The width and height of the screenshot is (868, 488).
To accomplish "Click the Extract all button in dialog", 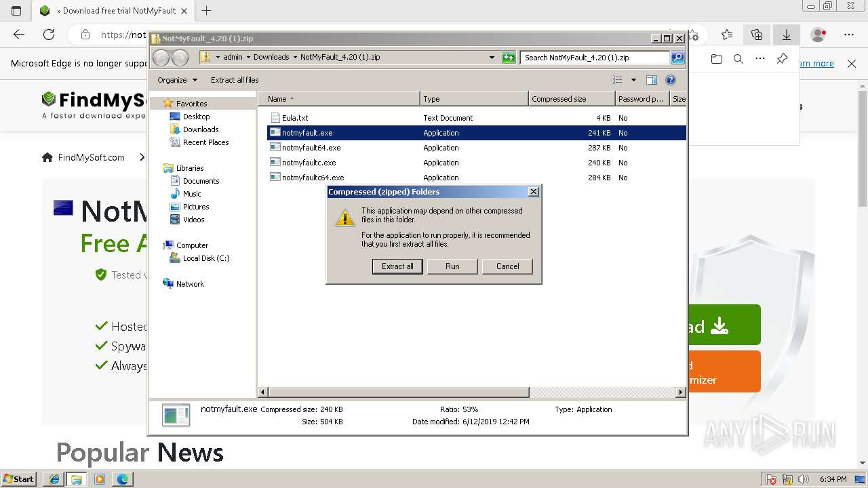I will pyautogui.click(x=397, y=266).
